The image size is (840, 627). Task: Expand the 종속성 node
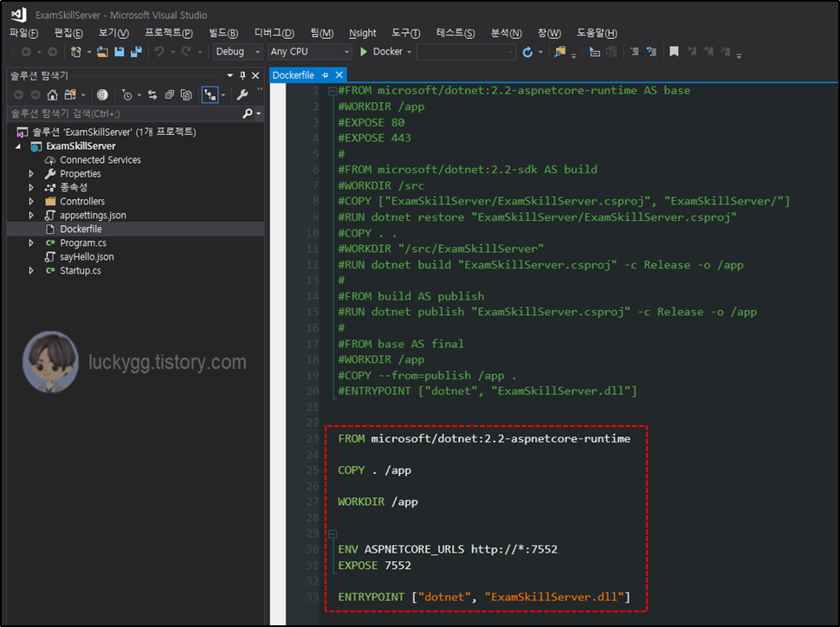pyautogui.click(x=31, y=188)
